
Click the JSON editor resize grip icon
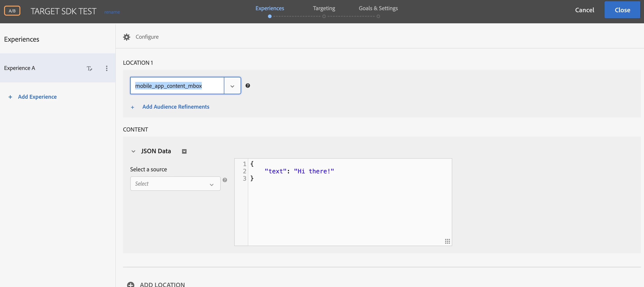click(x=447, y=241)
